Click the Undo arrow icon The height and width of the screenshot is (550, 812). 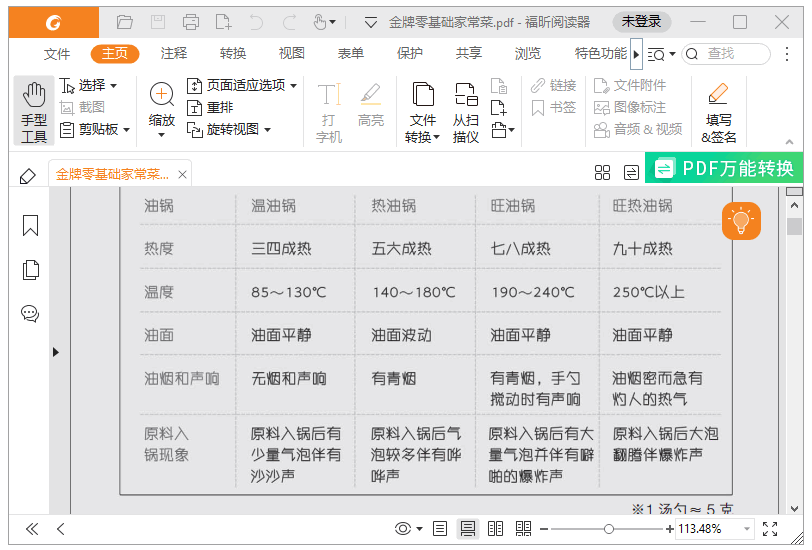pyautogui.click(x=256, y=22)
